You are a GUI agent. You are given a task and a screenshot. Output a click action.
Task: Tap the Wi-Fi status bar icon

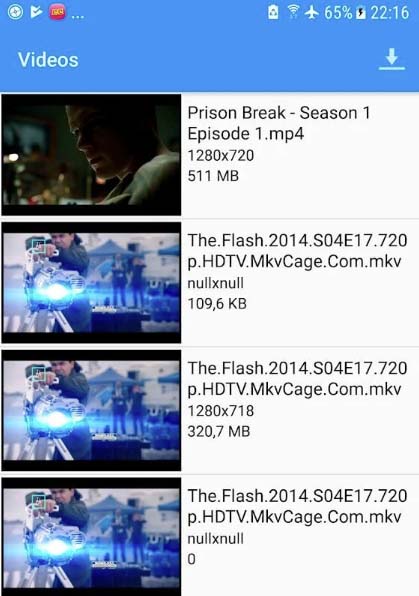click(293, 12)
